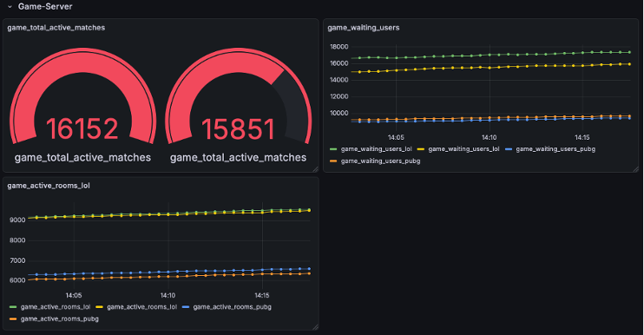Screen dimensions: 644x335
Task: Collapse the Game-Server row chevron
Action: [x=10, y=7]
